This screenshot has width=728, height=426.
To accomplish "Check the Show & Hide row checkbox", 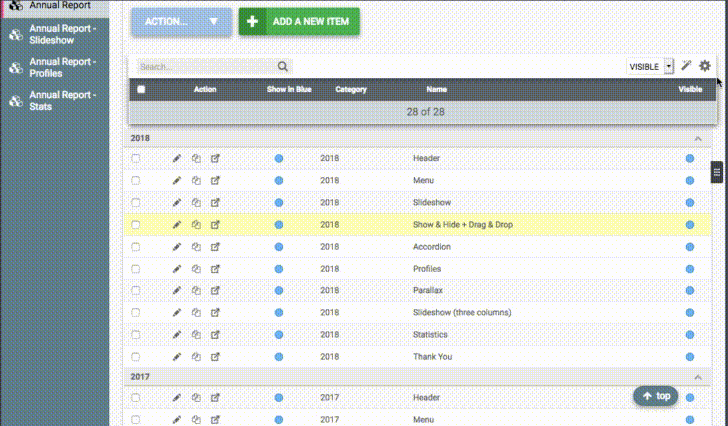I will (x=136, y=225).
